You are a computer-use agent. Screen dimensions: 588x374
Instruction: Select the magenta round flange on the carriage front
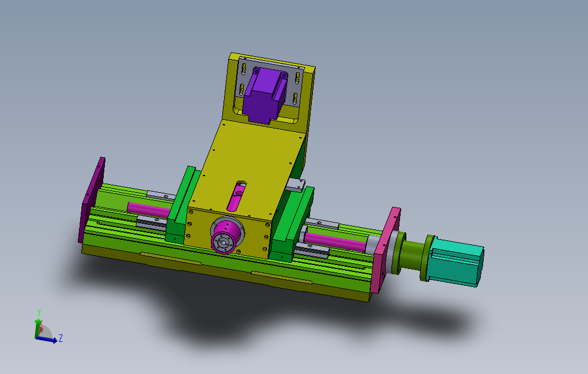[x=226, y=237]
